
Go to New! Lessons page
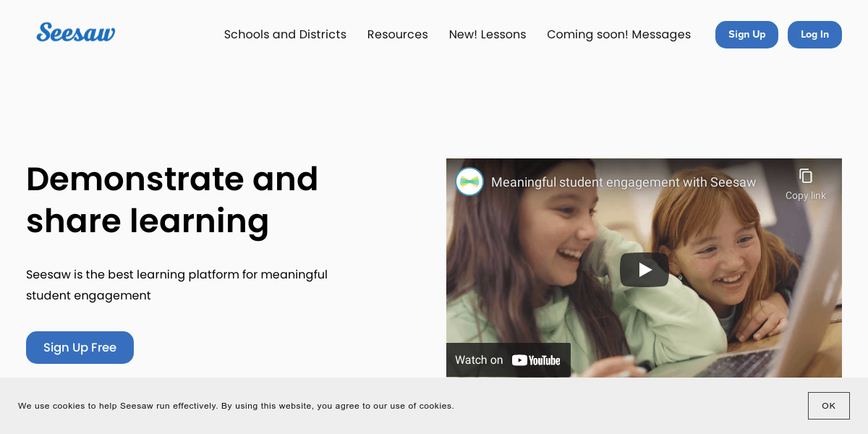coord(488,34)
